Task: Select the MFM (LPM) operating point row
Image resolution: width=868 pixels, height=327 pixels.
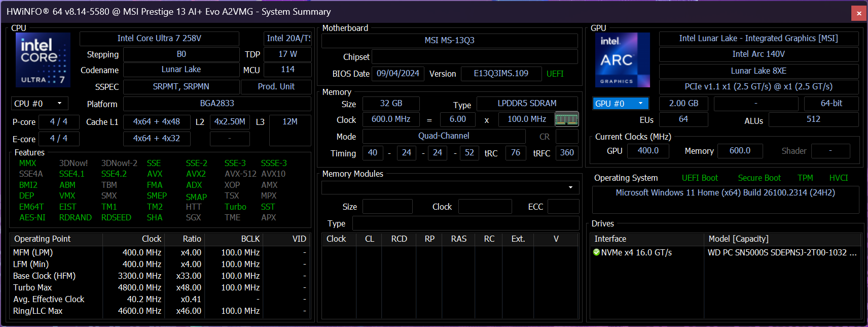Action: [x=160, y=253]
